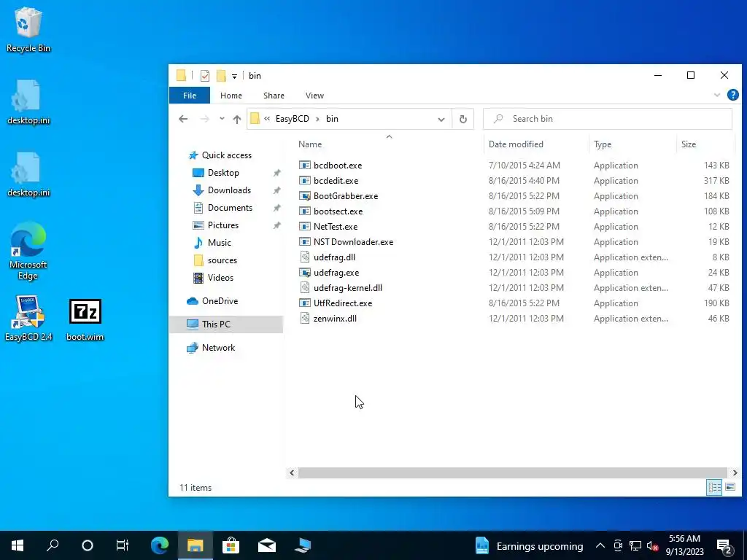Sort files by Size column

[705, 144]
